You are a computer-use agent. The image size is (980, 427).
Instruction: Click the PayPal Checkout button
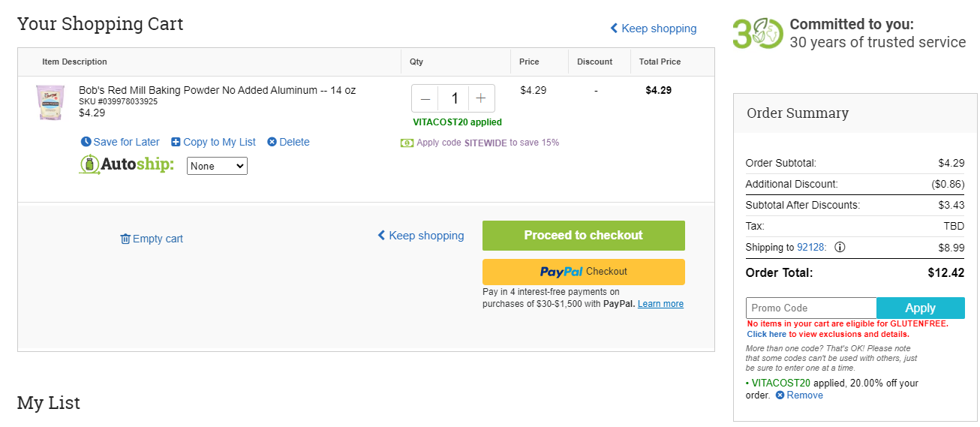tap(584, 272)
